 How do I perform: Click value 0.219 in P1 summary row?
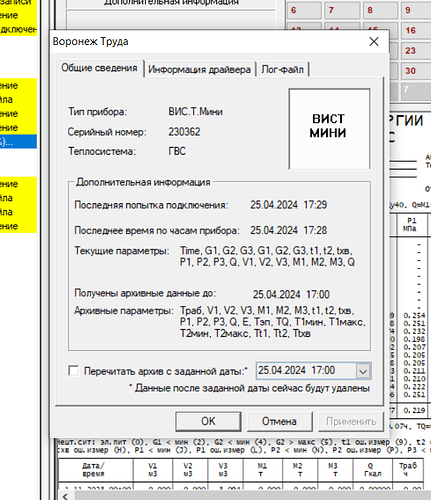414,410
